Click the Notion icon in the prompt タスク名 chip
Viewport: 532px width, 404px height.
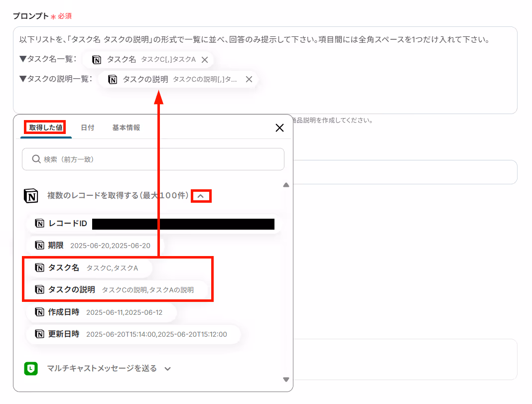[97, 60]
